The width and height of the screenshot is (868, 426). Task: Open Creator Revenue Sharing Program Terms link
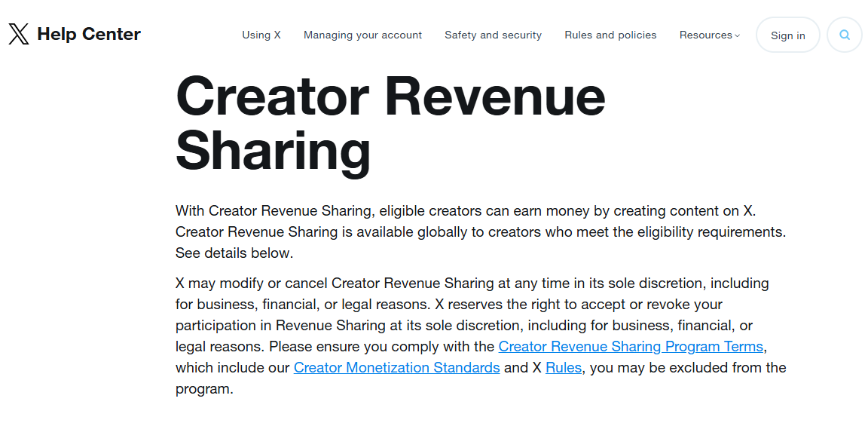click(x=631, y=347)
